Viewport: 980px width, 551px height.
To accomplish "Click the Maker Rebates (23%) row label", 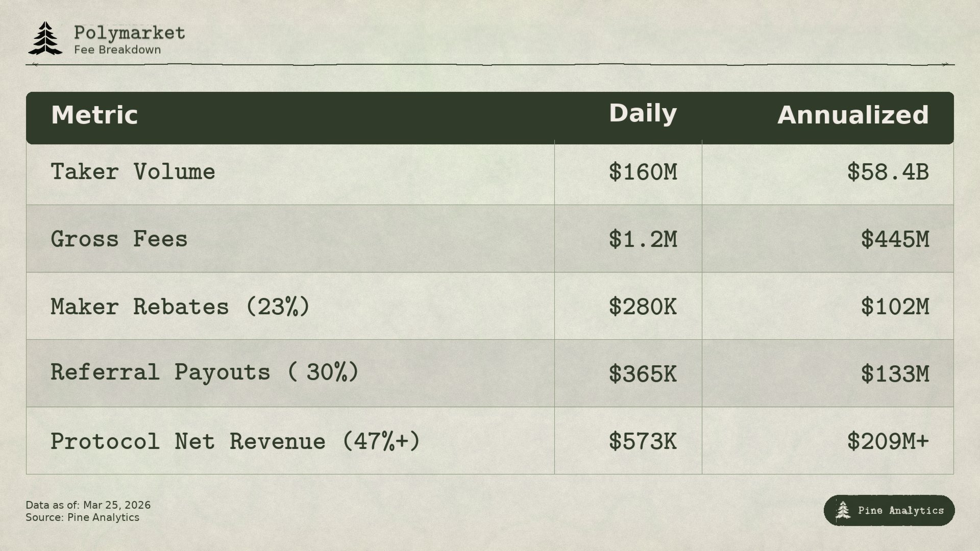I will coord(180,307).
